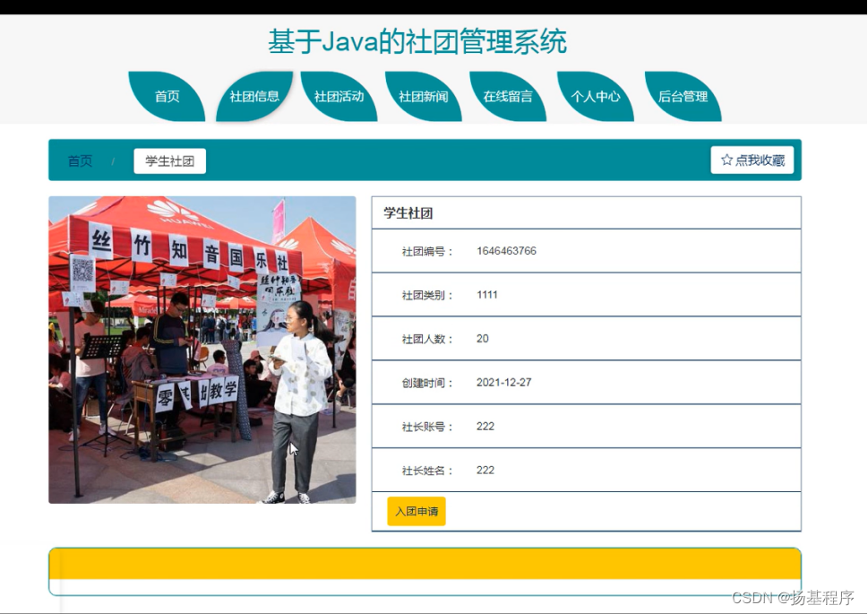Click the star icon in the favorite button
The height and width of the screenshot is (614, 868).
click(x=726, y=160)
